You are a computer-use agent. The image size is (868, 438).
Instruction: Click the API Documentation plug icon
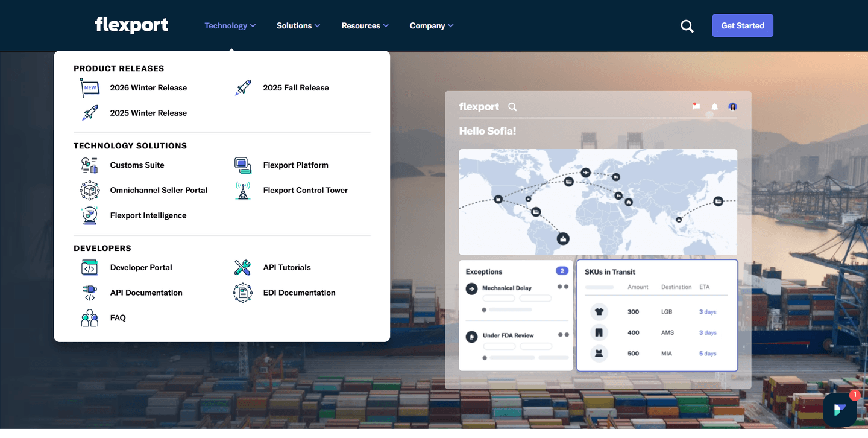(x=90, y=293)
